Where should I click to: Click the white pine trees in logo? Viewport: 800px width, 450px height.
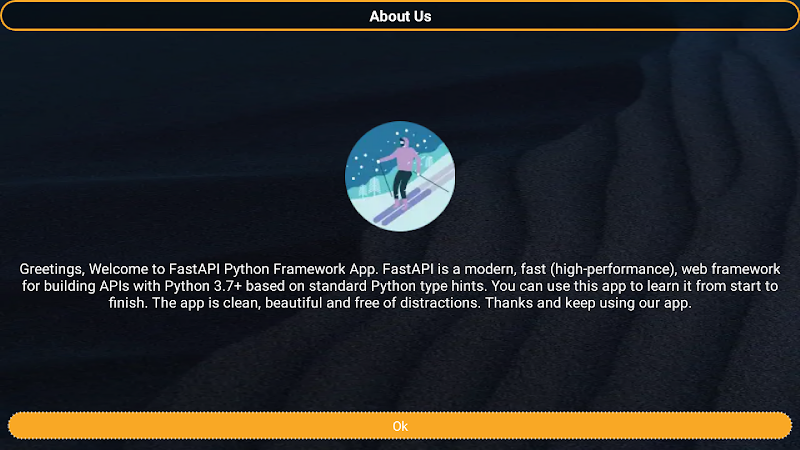(371, 187)
